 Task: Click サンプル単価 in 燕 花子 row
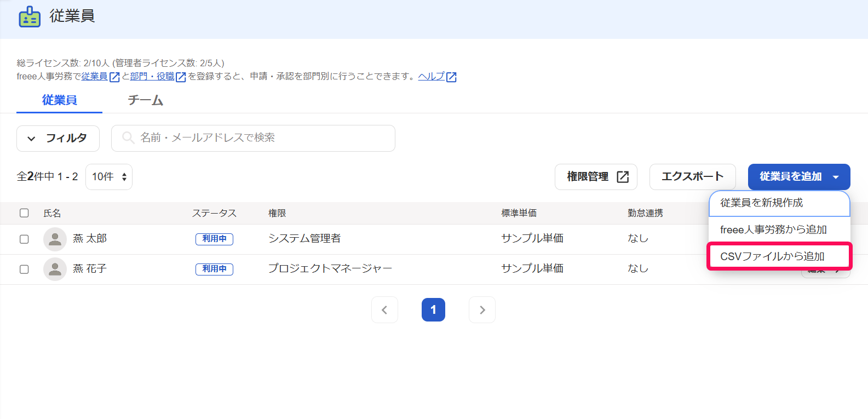click(532, 268)
